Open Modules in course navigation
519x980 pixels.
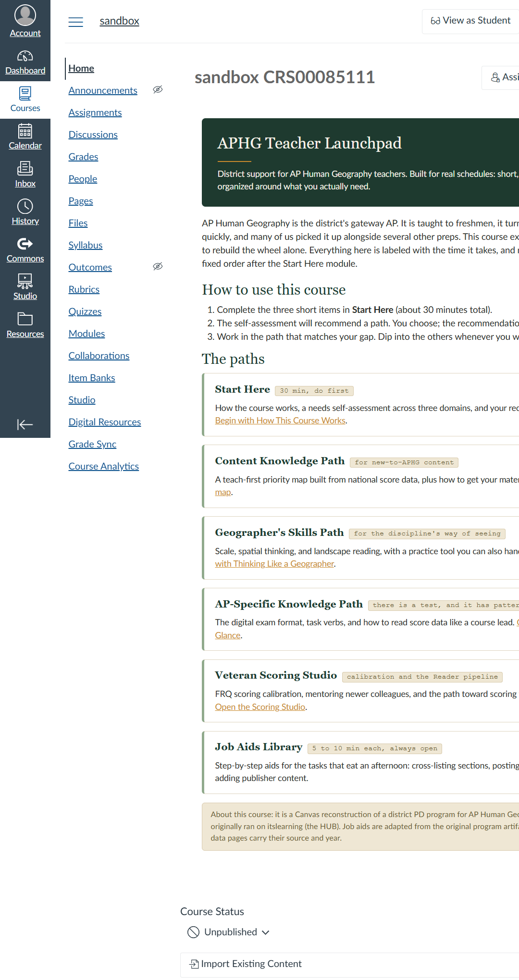(x=86, y=334)
